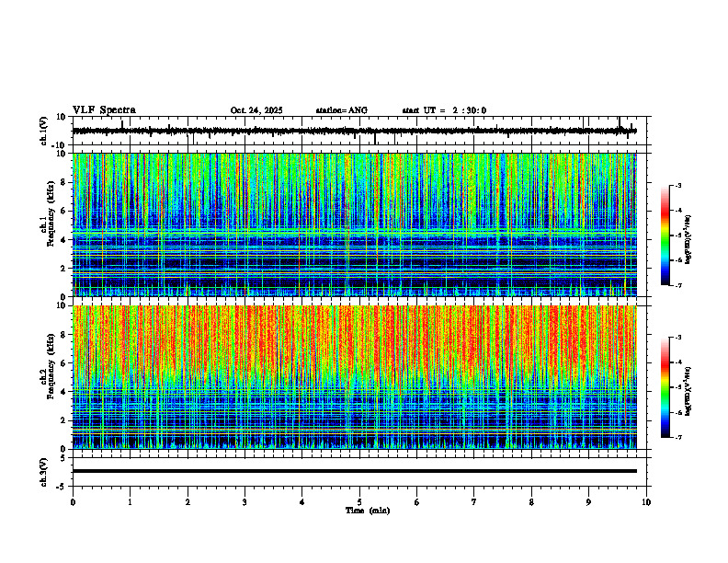The width and height of the screenshot is (728, 563).
Task: Click the ch.1 color scale "log(PSD)" unit label
Action: (x=688, y=240)
